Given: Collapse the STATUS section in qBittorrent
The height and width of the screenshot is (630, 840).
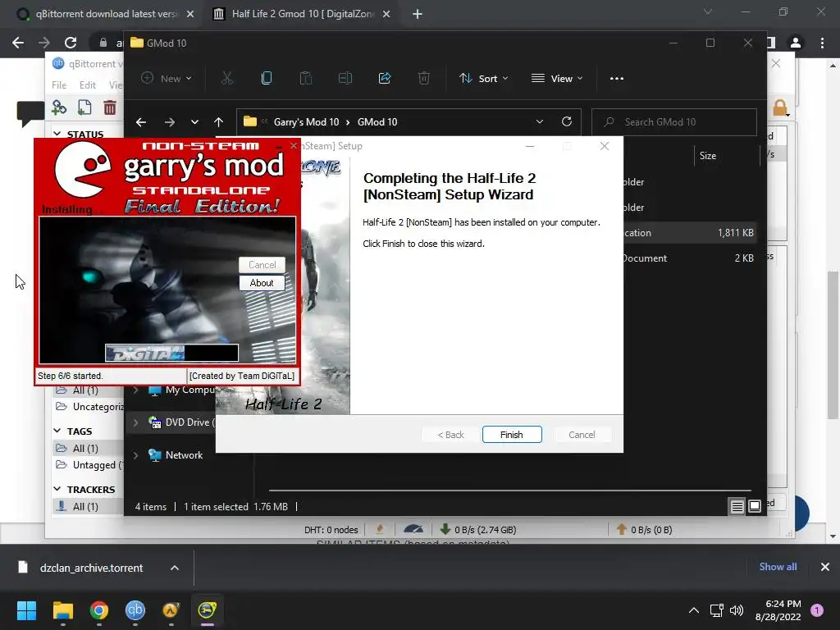Looking at the screenshot, I should (x=57, y=134).
